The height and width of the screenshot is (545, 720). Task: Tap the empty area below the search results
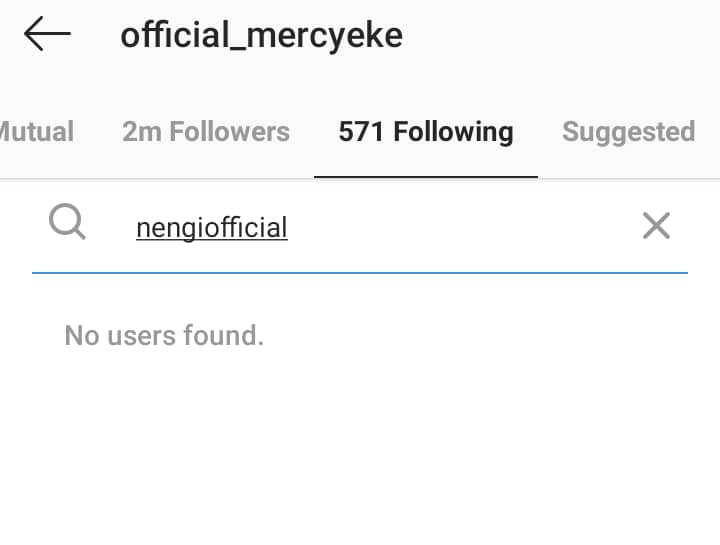tap(360, 450)
